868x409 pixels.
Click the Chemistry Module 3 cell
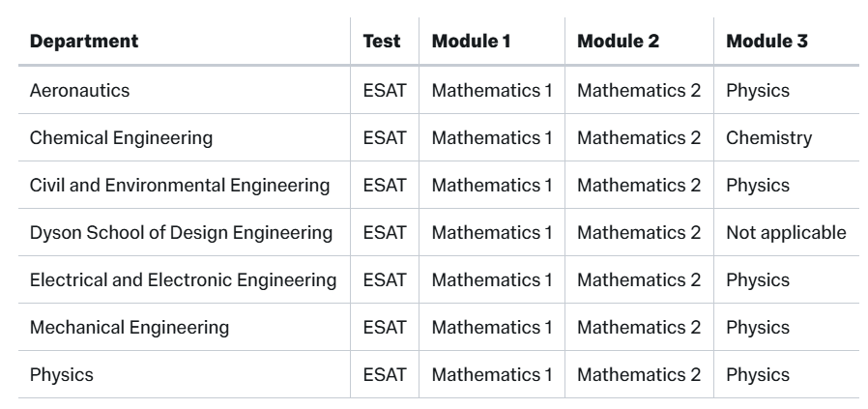[768, 138]
